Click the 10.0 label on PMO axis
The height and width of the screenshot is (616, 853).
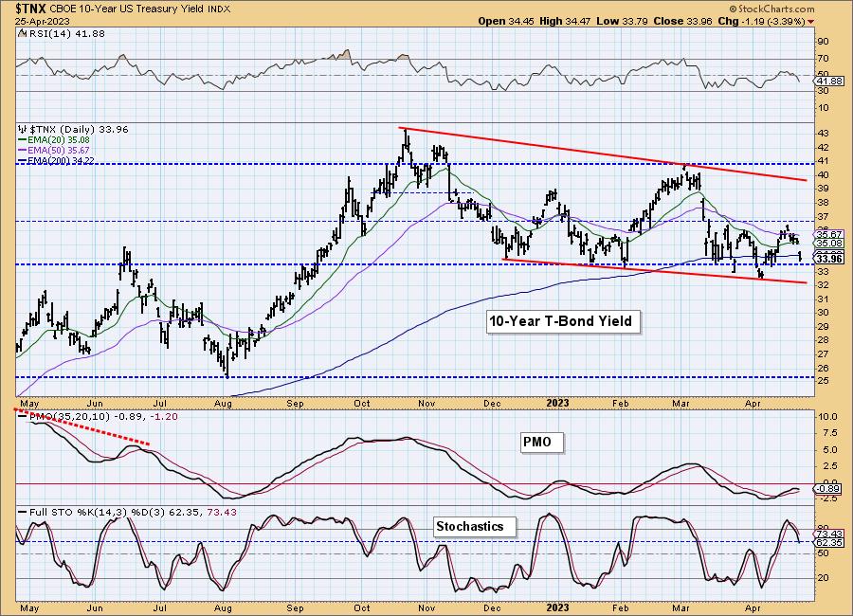[x=827, y=417]
